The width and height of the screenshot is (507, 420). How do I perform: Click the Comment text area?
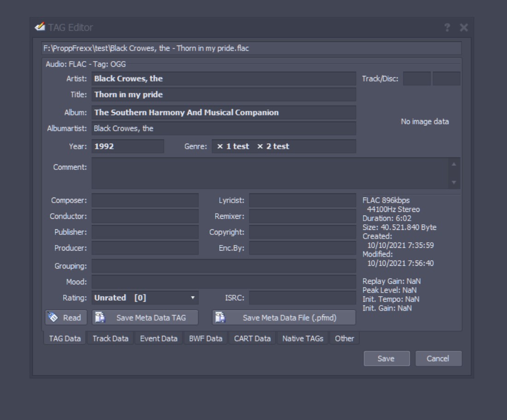[270, 173]
